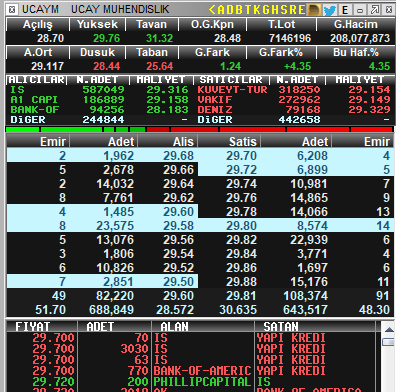Click total bid quantity 688,849
The height and width of the screenshot is (392, 396).
pos(111,310)
